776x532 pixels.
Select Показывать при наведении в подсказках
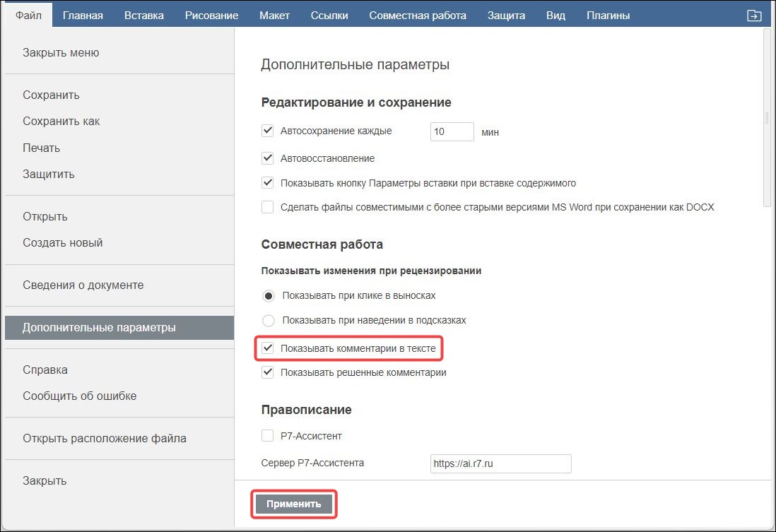[x=269, y=321]
